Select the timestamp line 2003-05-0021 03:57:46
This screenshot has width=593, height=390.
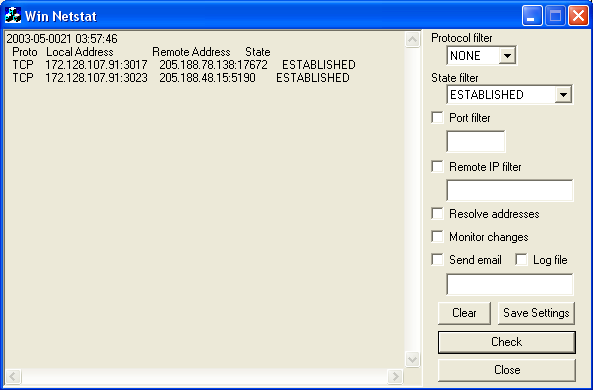tap(62, 39)
